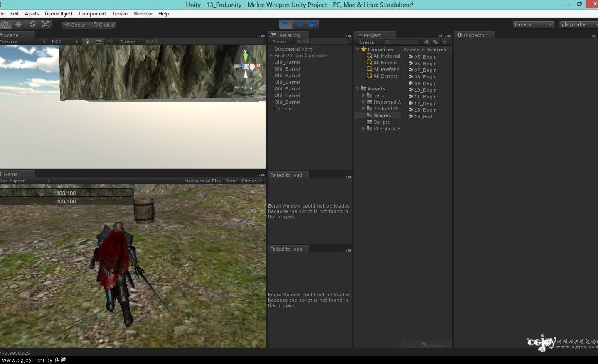The width and height of the screenshot is (598, 364).
Task: Open the Help menu
Action: point(163,14)
